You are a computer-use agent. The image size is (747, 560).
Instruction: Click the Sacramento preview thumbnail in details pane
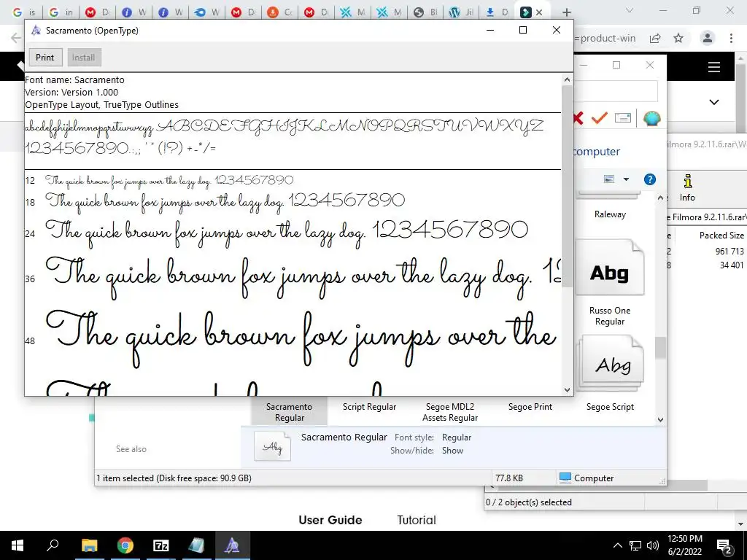[x=273, y=446]
